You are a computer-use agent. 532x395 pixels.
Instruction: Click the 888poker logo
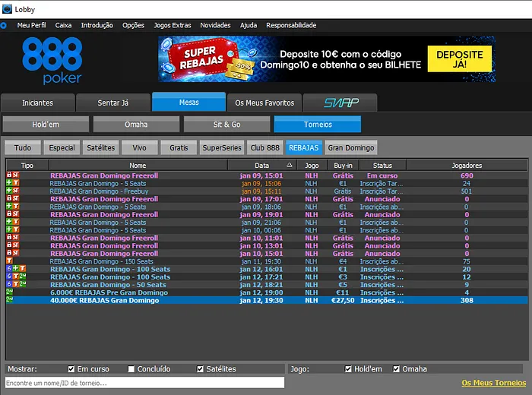pos(52,61)
